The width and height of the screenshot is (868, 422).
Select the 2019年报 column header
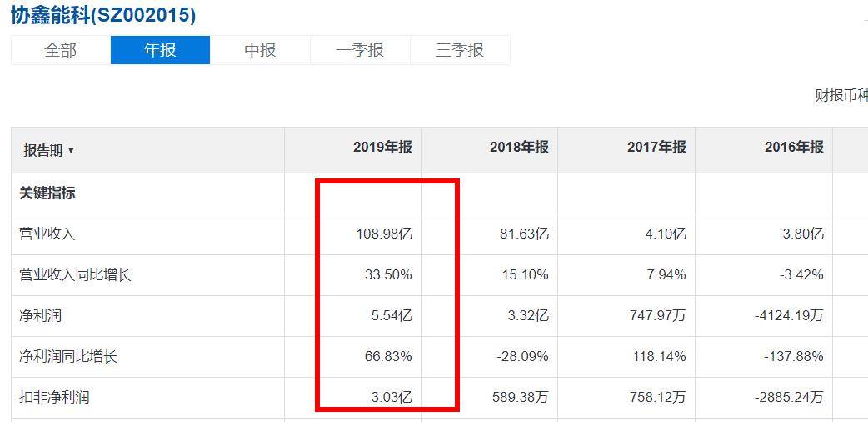click(383, 147)
